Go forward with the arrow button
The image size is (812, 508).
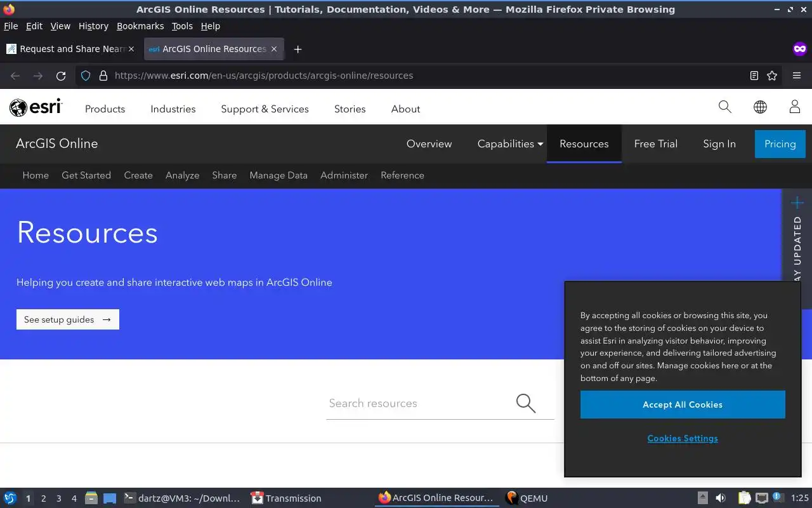[x=38, y=76]
